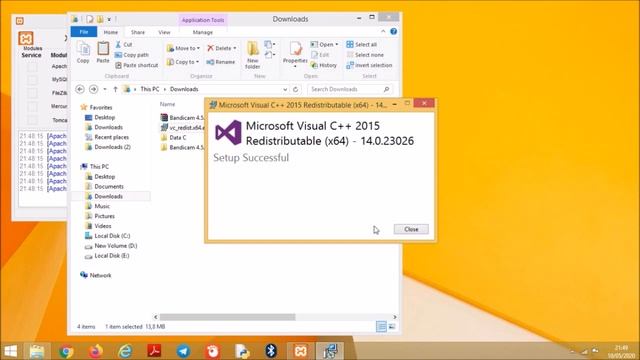Click Paste shortcut in the ribbon

coord(136,65)
